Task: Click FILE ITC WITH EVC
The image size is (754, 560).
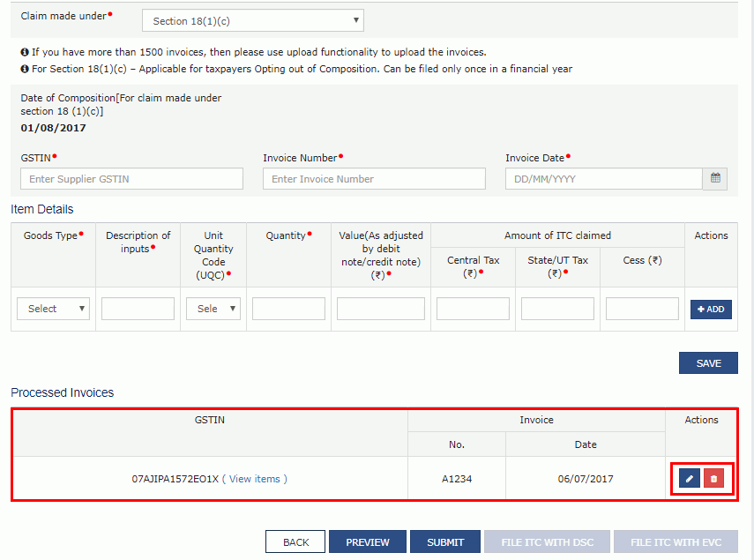Action: click(x=676, y=541)
